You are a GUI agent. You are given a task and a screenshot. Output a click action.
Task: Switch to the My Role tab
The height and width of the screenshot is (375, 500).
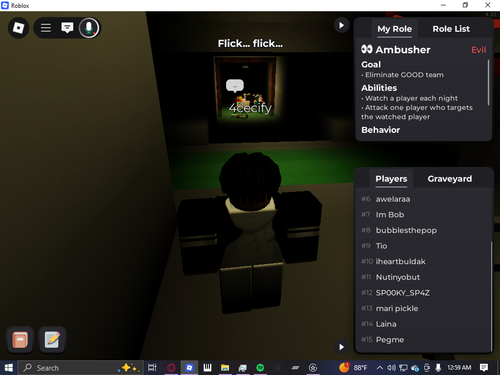click(394, 29)
